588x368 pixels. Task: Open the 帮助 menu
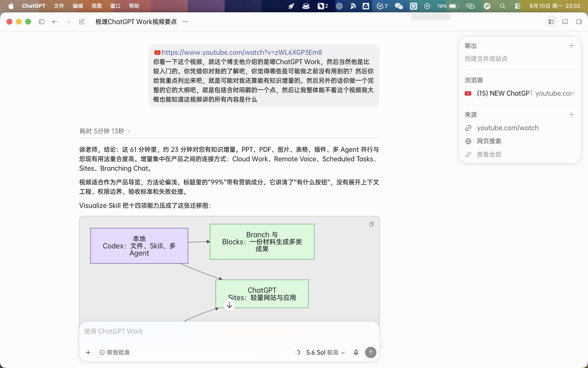(x=134, y=6)
